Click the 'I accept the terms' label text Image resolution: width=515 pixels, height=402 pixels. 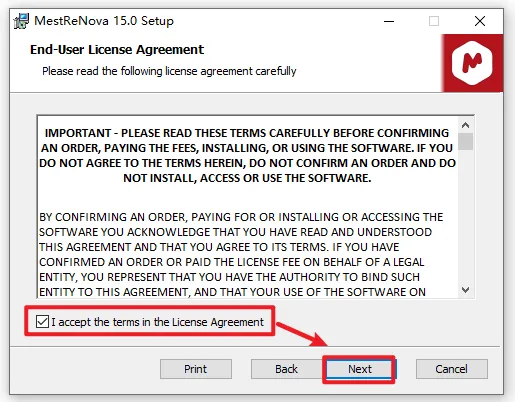[157, 322]
